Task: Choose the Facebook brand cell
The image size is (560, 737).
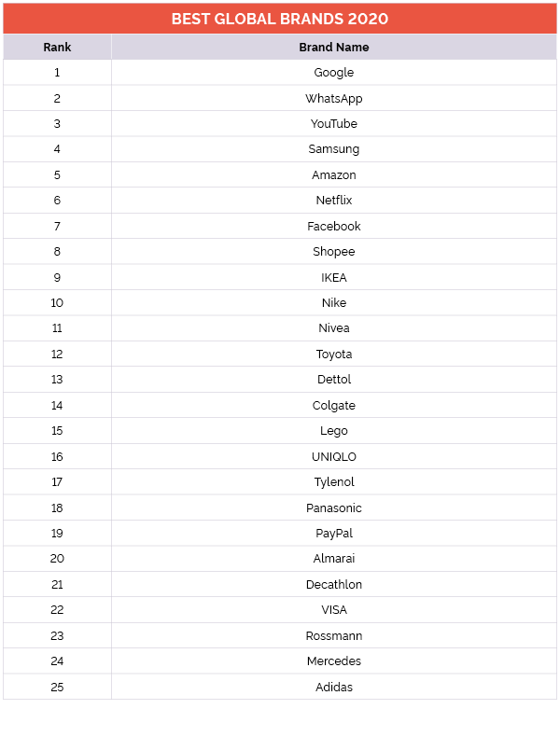Action: (x=333, y=227)
